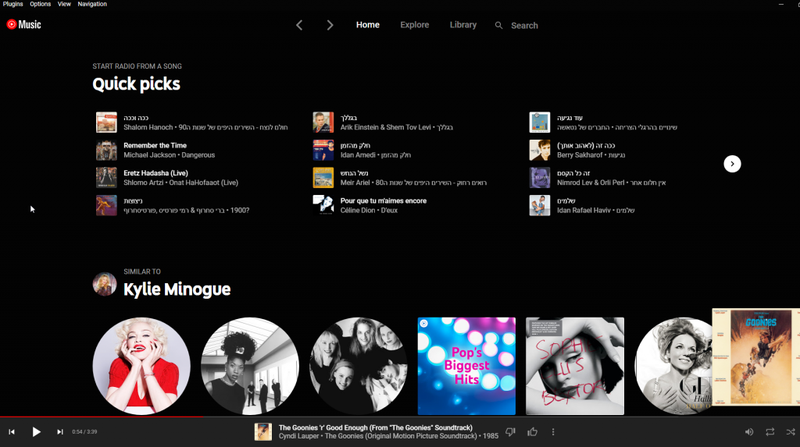Click the search magnifier icon
The height and width of the screenshot is (447, 800).
498,25
